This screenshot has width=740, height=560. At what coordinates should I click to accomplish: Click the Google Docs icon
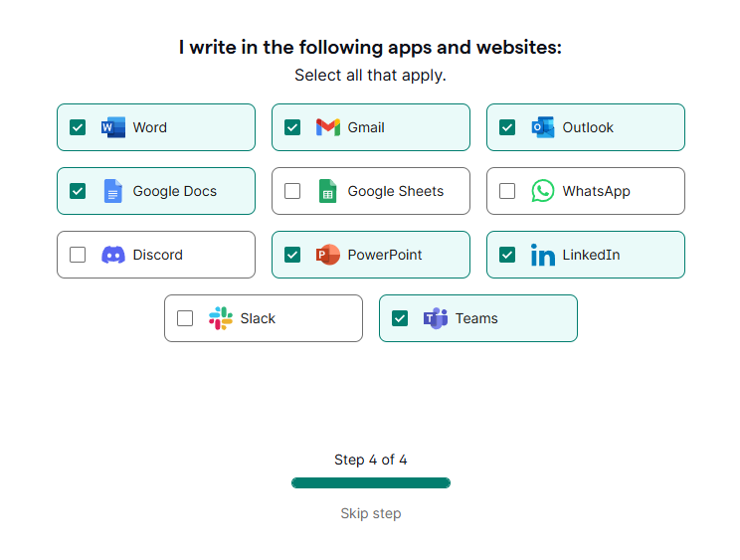(x=113, y=191)
